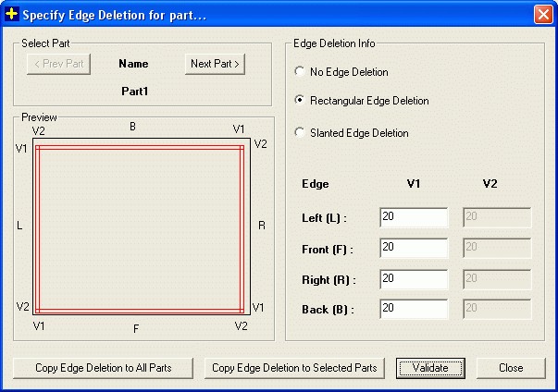Click the Edge column header
558x392 pixels.
click(x=316, y=184)
